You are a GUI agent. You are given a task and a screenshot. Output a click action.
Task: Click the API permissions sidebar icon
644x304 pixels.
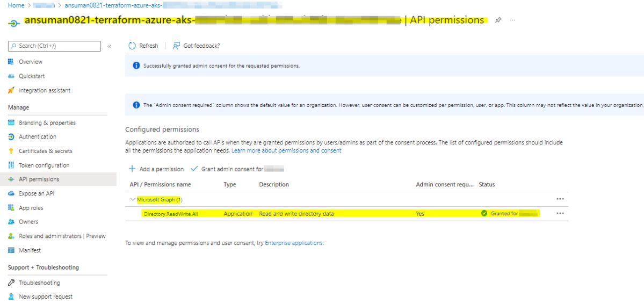pos(11,179)
